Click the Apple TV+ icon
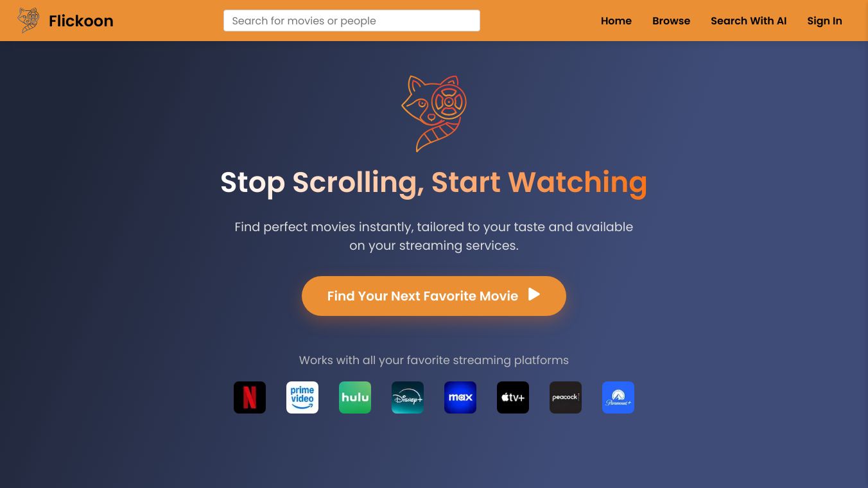The width and height of the screenshot is (868, 488). pos(513,397)
